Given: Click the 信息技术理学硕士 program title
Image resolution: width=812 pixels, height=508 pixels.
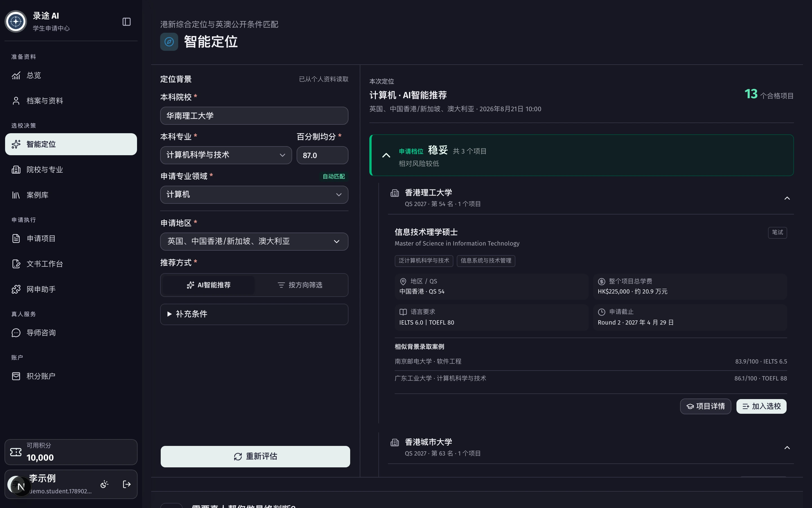Looking at the screenshot, I should point(426,233).
